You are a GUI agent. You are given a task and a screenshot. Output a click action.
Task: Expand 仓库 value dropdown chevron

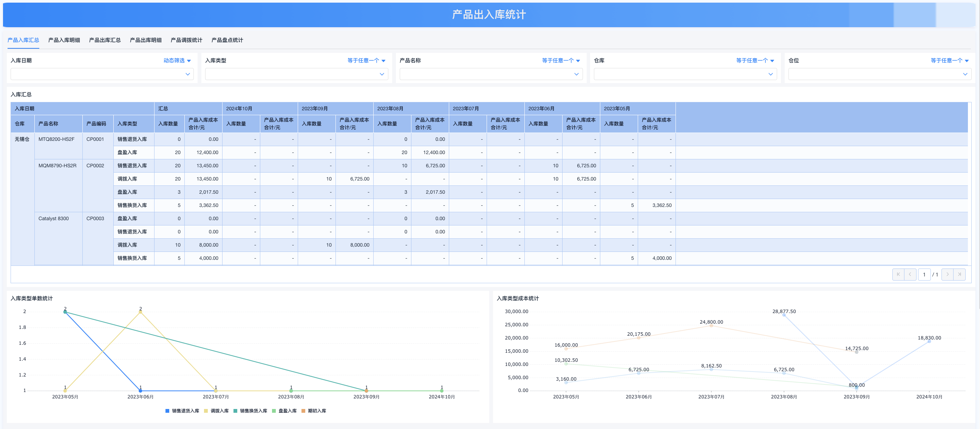click(x=770, y=74)
